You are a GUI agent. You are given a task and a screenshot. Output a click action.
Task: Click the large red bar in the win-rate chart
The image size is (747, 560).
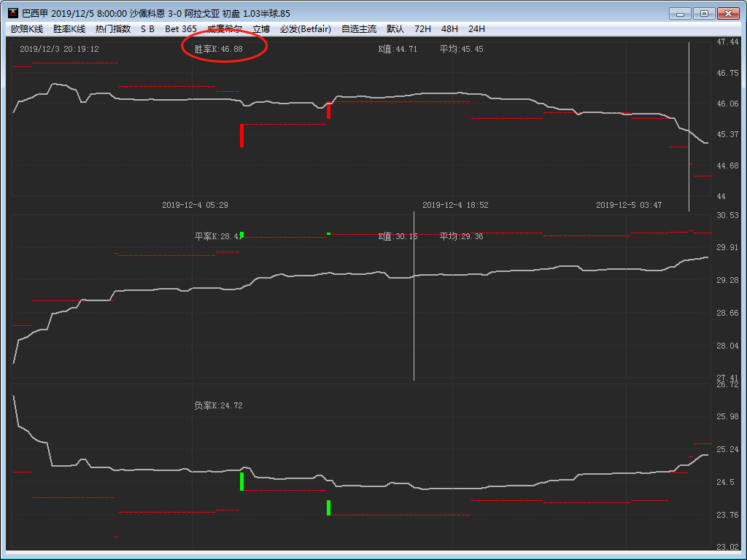pyautogui.click(x=241, y=136)
